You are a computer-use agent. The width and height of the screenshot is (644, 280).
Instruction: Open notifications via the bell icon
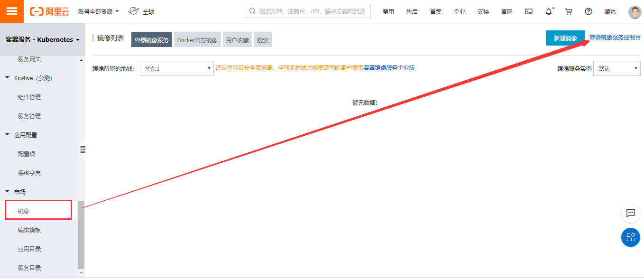pos(548,11)
